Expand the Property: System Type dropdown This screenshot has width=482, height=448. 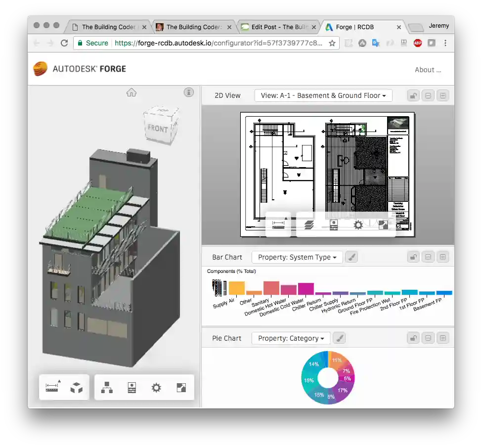click(x=297, y=257)
